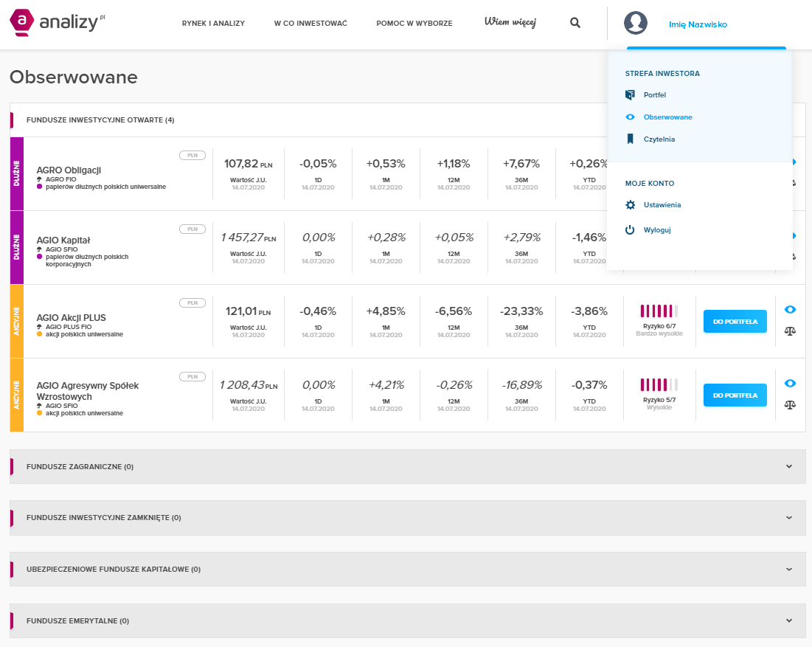Add AGIO Akcji PLUS to portfolio
The image size is (812, 647).
[735, 322]
